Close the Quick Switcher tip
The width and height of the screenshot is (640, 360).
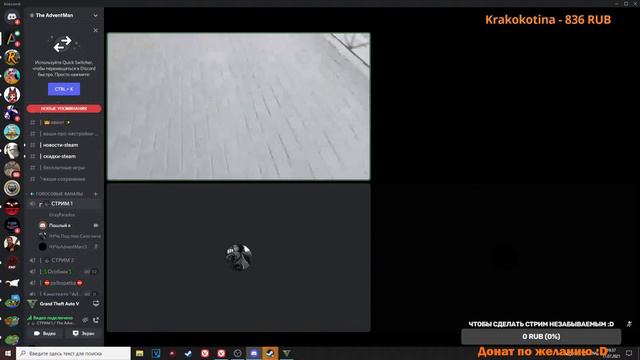96,30
